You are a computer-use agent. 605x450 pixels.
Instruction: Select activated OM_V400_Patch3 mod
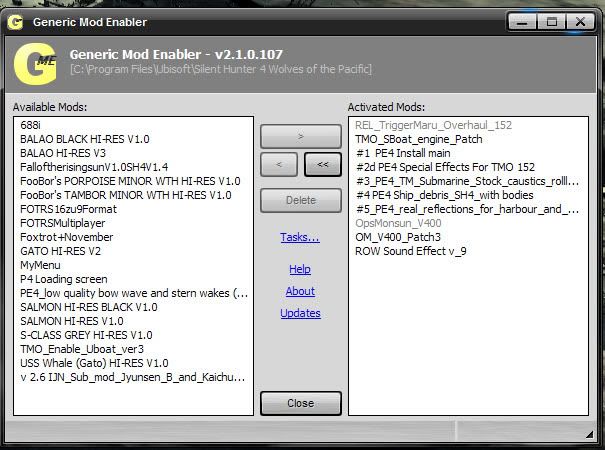(x=398, y=237)
